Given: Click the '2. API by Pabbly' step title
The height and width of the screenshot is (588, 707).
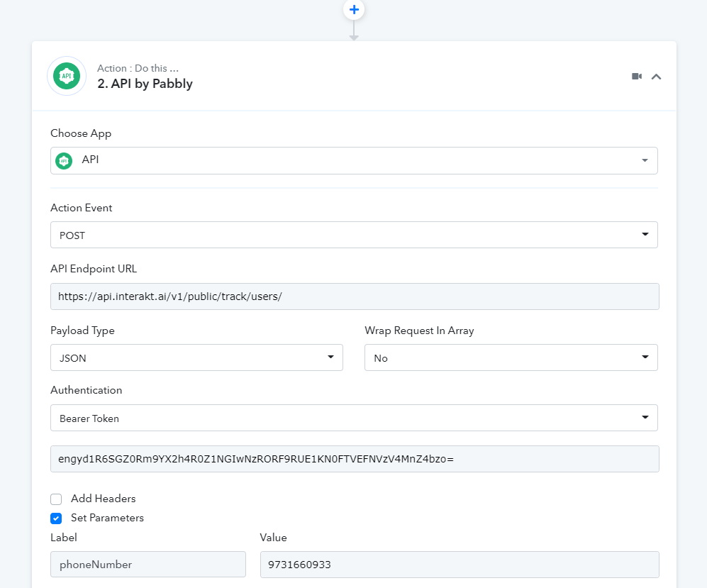Looking at the screenshot, I should click(x=145, y=84).
